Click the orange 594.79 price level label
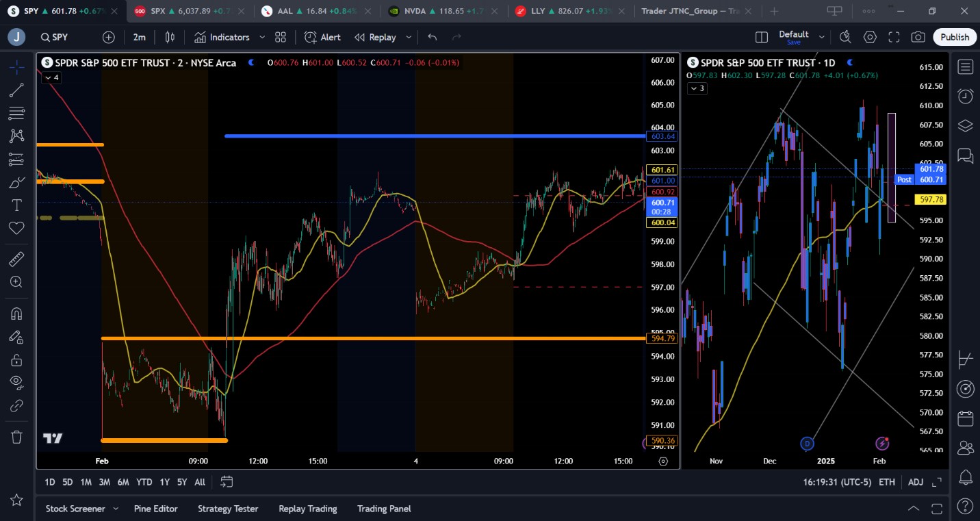 pyautogui.click(x=663, y=338)
